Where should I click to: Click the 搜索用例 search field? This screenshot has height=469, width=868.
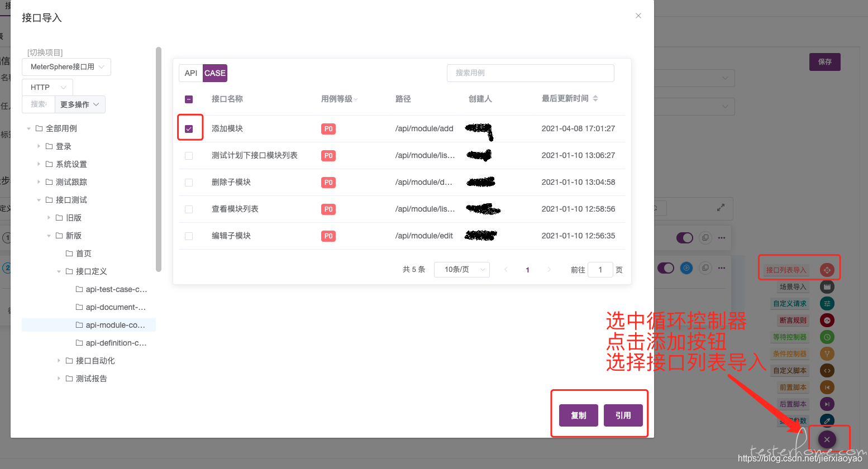click(x=531, y=73)
